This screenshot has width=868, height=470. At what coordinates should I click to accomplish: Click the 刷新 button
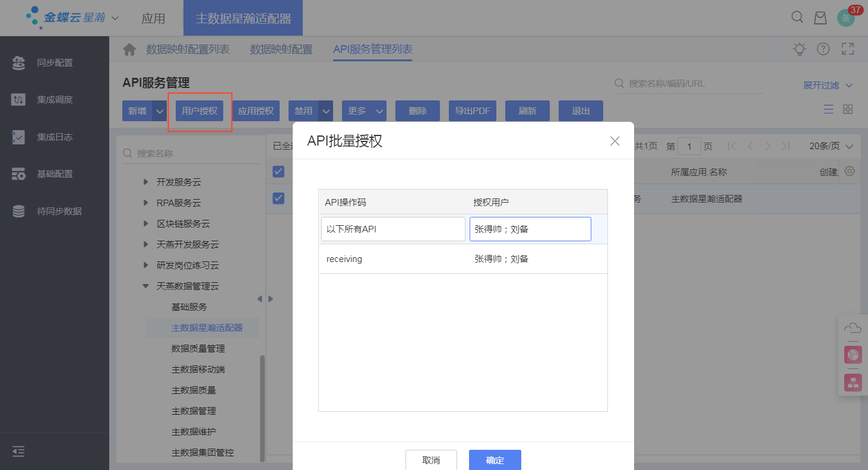(527, 111)
